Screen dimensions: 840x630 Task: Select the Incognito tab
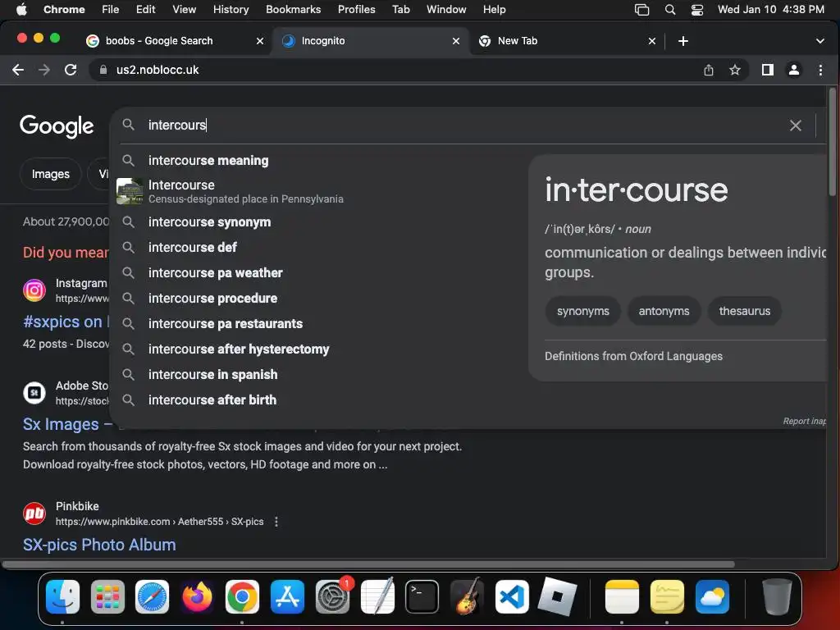[x=370, y=41]
